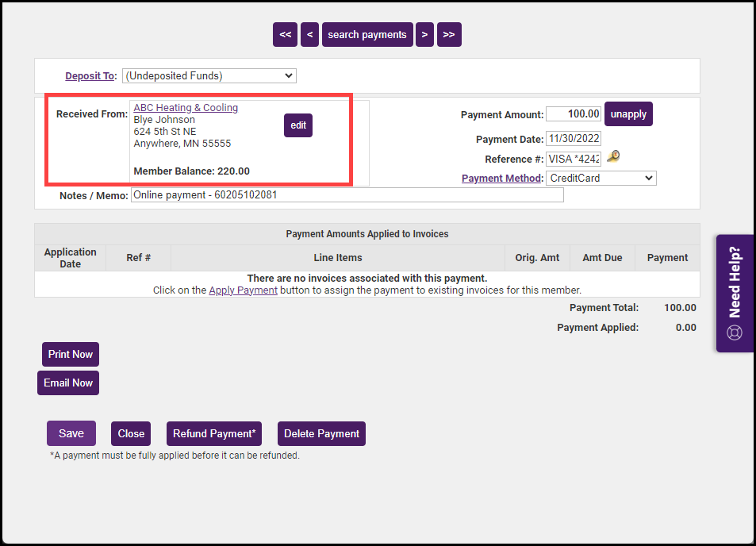Follow the Apply Payment link
The height and width of the screenshot is (546, 756).
[x=243, y=290]
